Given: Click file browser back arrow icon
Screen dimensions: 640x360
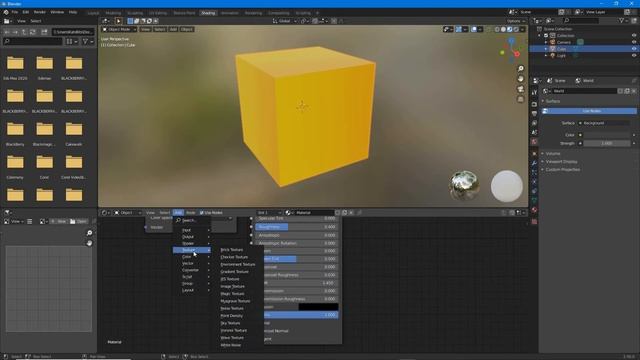Looking at the screenshot, I should [7, 32].
